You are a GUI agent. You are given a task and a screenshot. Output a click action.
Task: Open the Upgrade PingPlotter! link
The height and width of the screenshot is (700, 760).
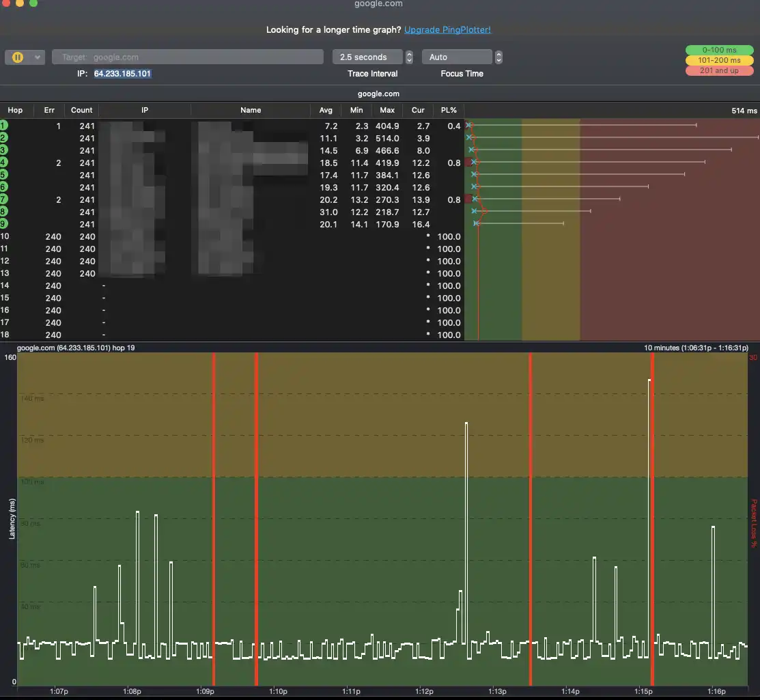[x=447, y=29]
